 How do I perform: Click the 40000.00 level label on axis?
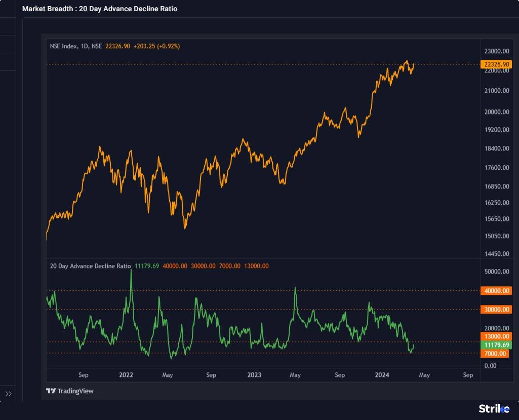496,291
